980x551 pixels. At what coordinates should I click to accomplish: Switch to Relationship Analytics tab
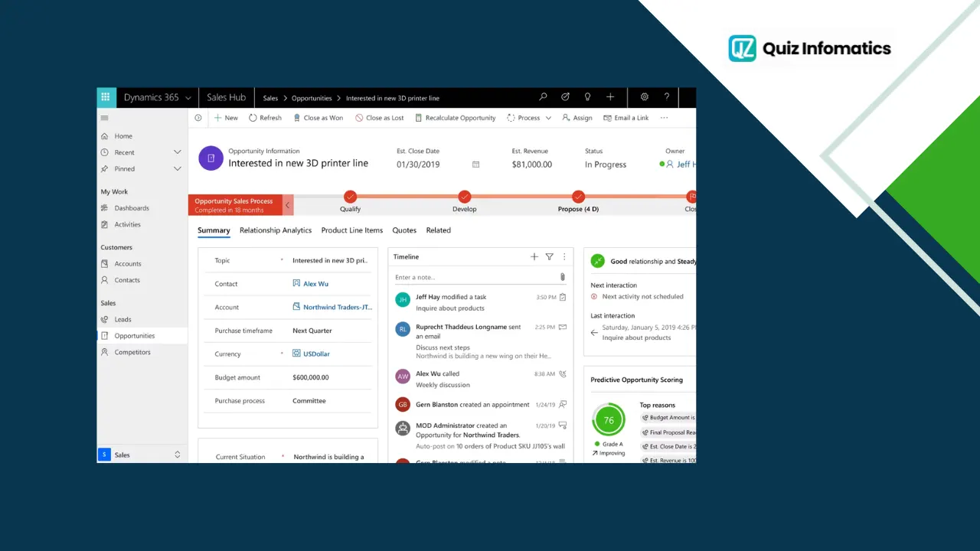pyautogui.click(x=276, y=230)
